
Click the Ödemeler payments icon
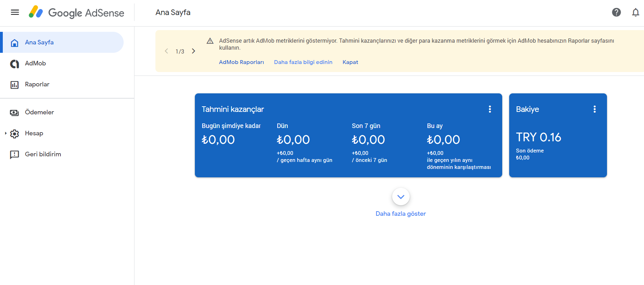click(14, 113)
